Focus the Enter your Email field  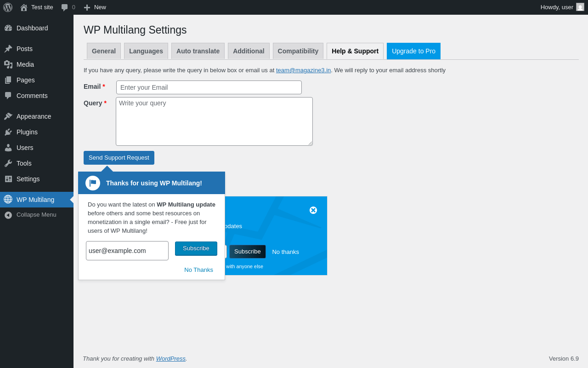[209, 87]
